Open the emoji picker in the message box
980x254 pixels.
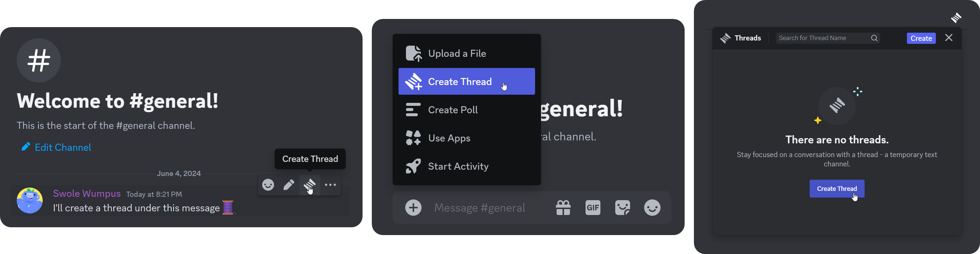652,208
